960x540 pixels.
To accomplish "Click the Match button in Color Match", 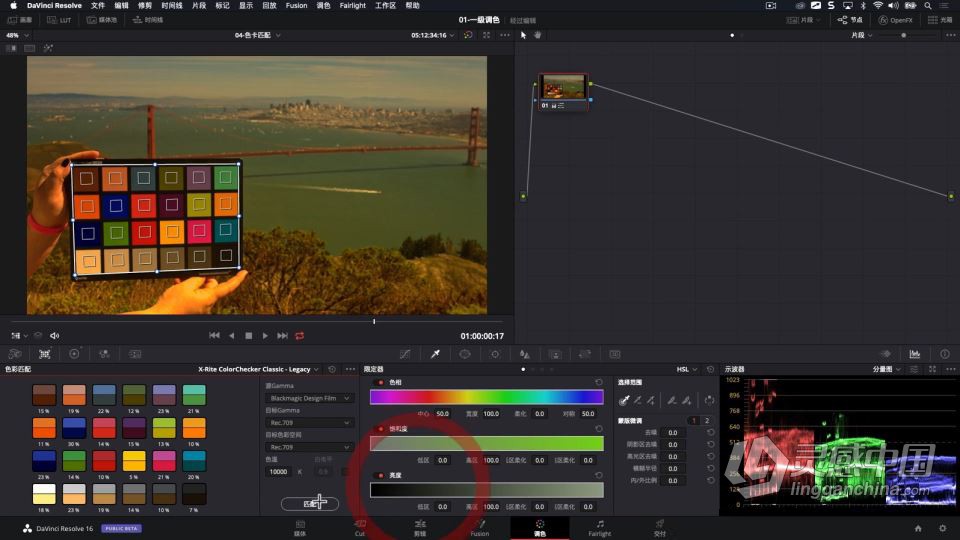I will [310, 504].
